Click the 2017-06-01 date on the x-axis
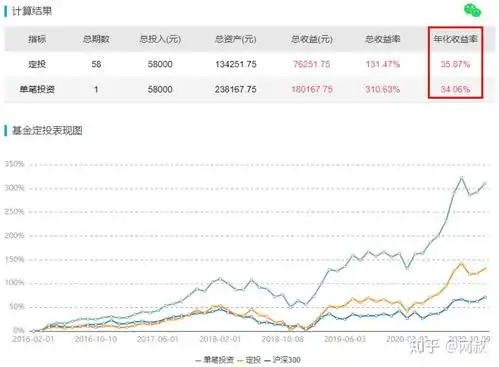 [158, 339]
